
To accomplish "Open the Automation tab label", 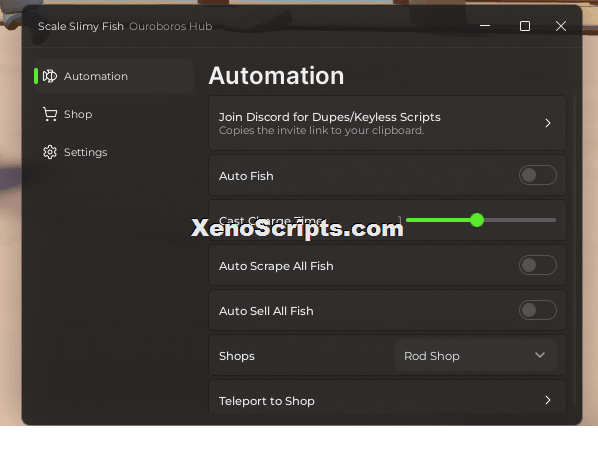I will click(96, 76).
